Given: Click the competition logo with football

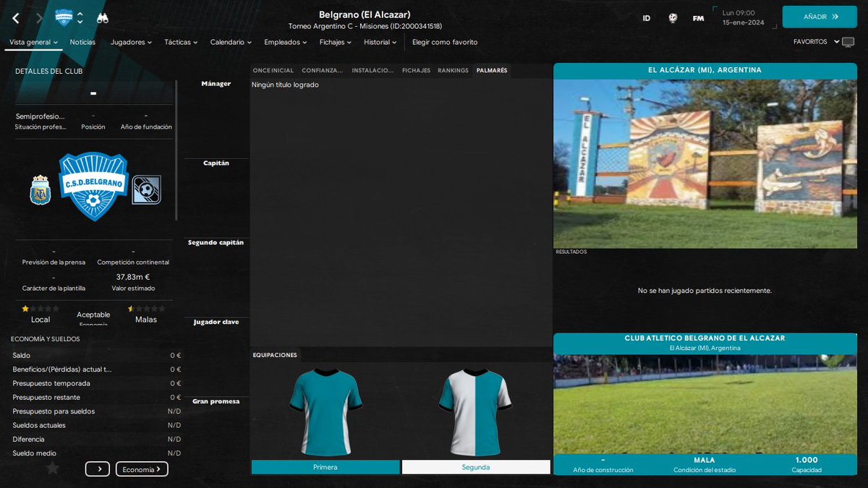Looking at the screenshot, I should [x=146, y=189].
